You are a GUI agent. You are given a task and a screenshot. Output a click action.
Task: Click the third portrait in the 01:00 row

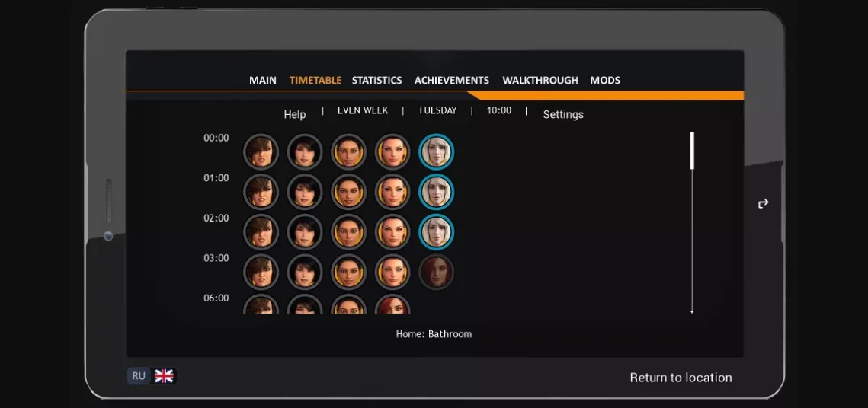[x=349, y=192]
